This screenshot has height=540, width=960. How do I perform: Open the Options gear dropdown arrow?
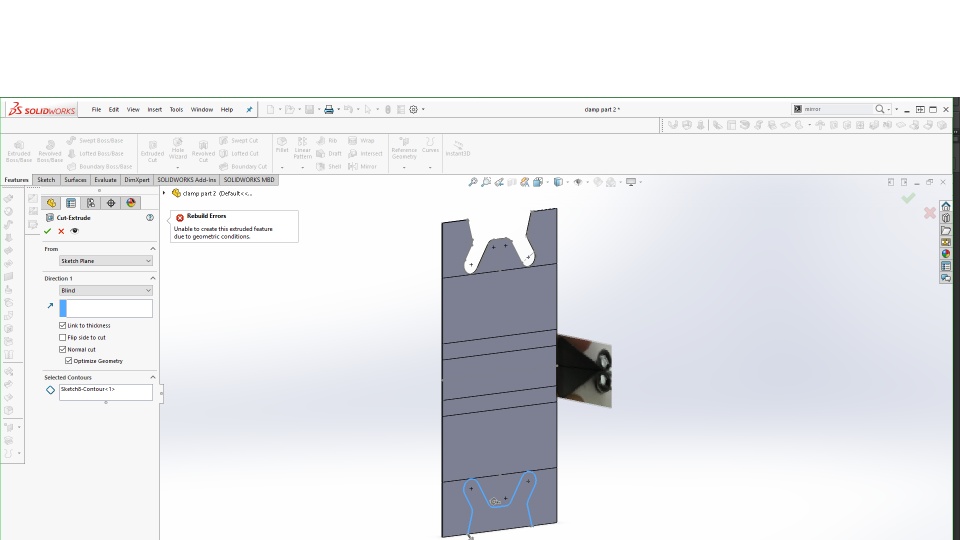(423, 110)
